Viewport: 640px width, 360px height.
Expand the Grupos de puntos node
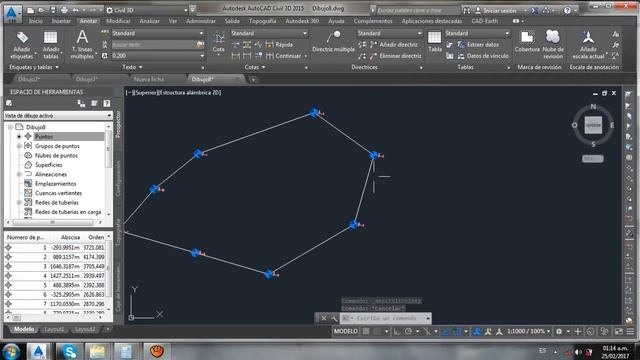point(19,146)
